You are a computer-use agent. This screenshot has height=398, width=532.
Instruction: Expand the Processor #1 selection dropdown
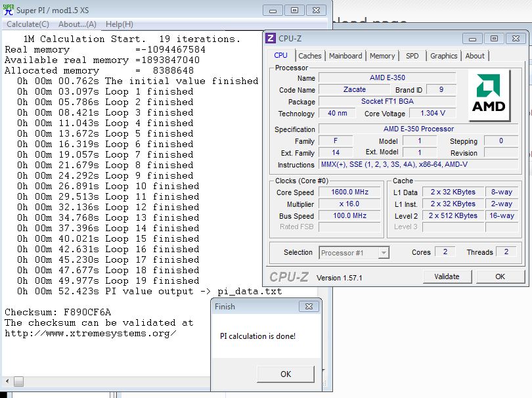pyautogui.click(x=384, y=253)
